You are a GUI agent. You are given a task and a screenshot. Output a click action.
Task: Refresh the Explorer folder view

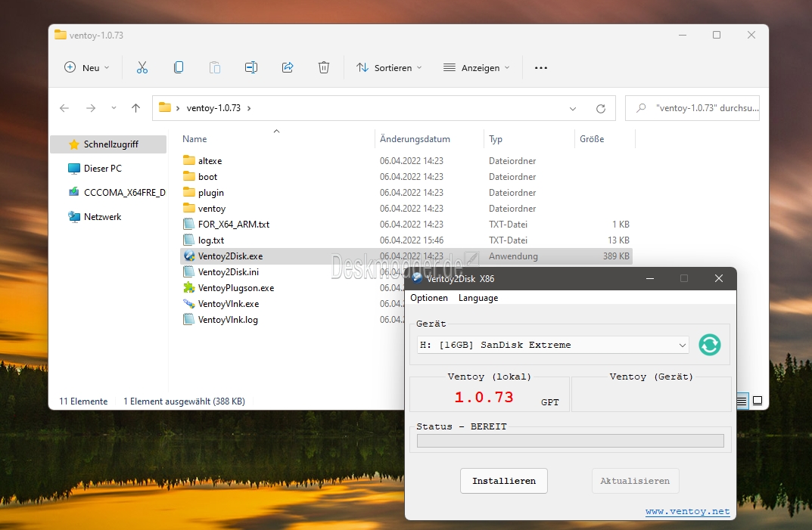[601, 108]
